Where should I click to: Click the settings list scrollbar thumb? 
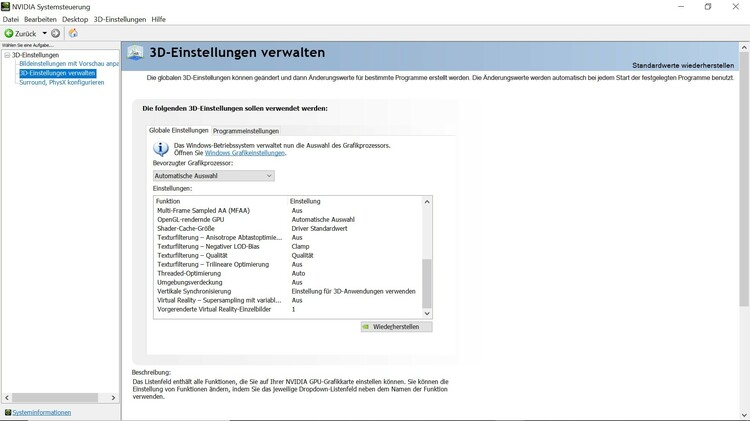click(x=427, y=284)
